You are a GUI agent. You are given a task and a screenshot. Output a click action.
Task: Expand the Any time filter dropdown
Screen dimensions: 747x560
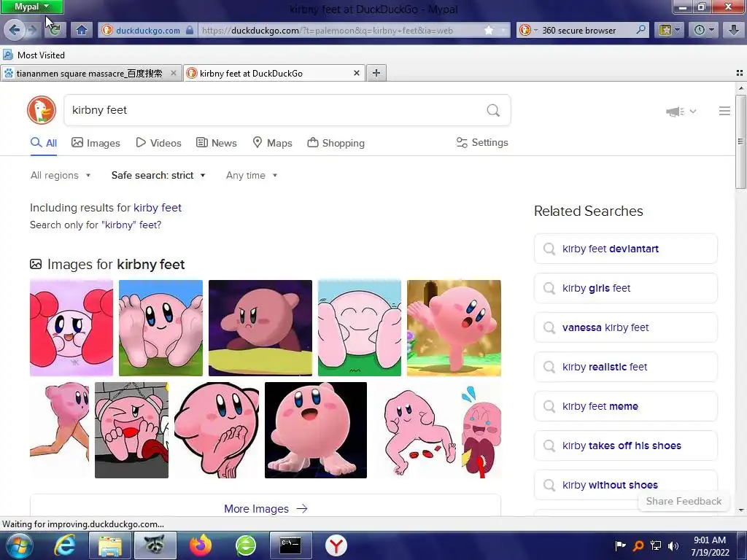coord(252,175)
